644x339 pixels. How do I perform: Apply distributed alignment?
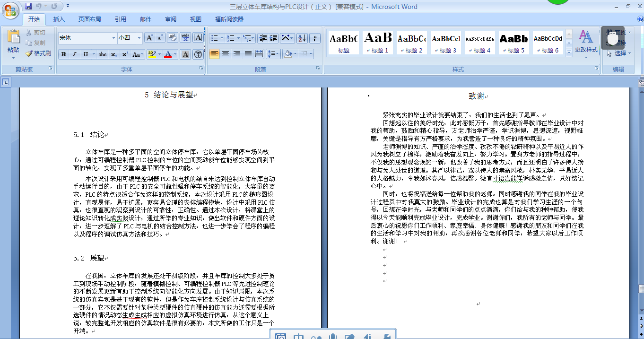point(259,54)
